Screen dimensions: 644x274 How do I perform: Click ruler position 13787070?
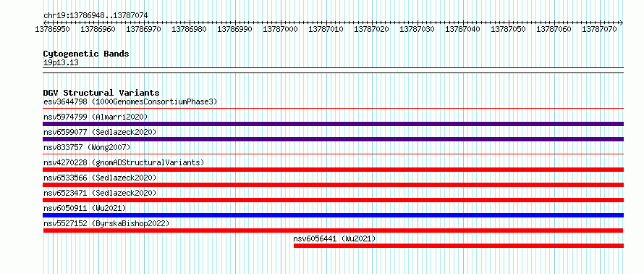coord(599,29)
